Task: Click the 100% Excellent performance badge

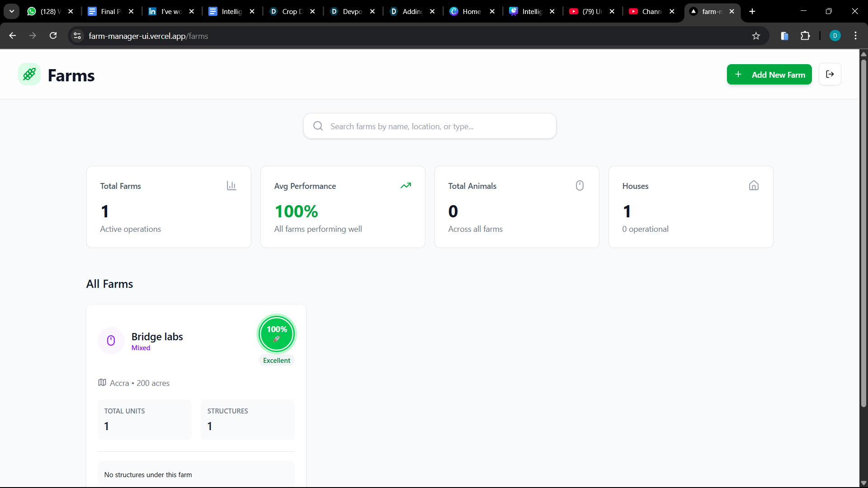Action: pos(277,335)
